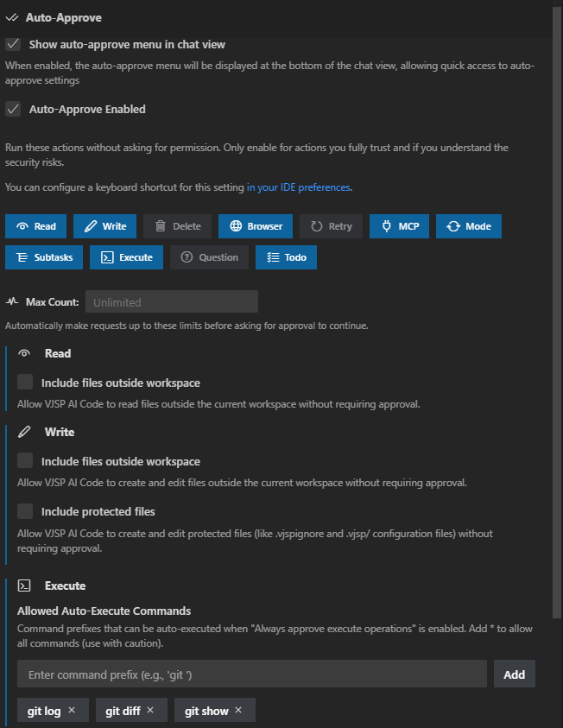563x728 pixels.
Task: Enable the Question auto-approve action
Action: point(209,257)
